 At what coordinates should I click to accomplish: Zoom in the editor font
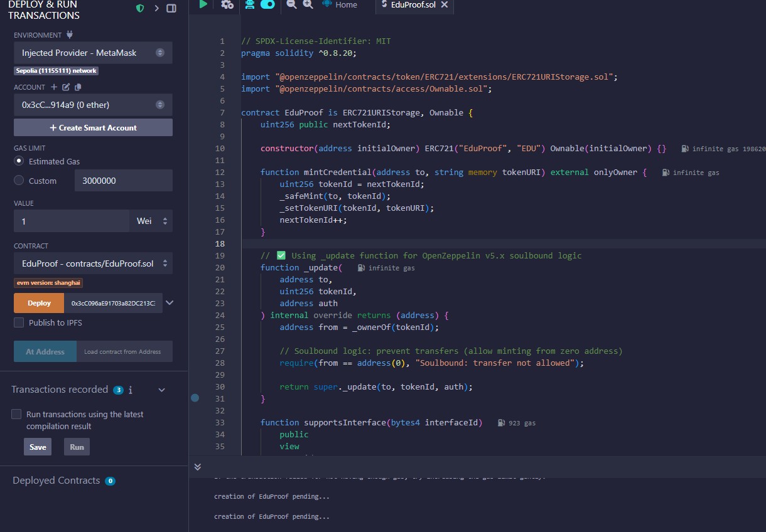point(308,4)
